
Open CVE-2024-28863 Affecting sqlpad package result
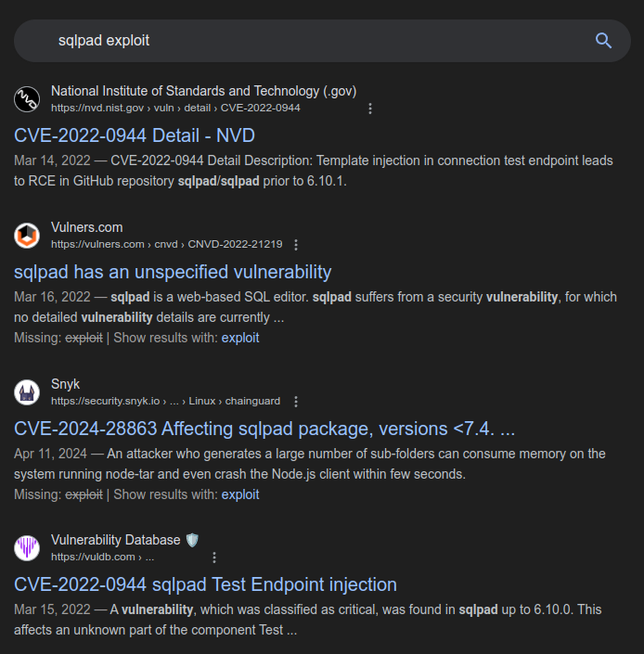click(264, 429)
